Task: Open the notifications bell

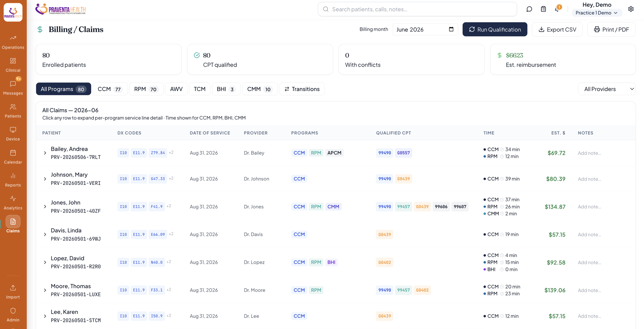Action: click(x=557, y=9)
